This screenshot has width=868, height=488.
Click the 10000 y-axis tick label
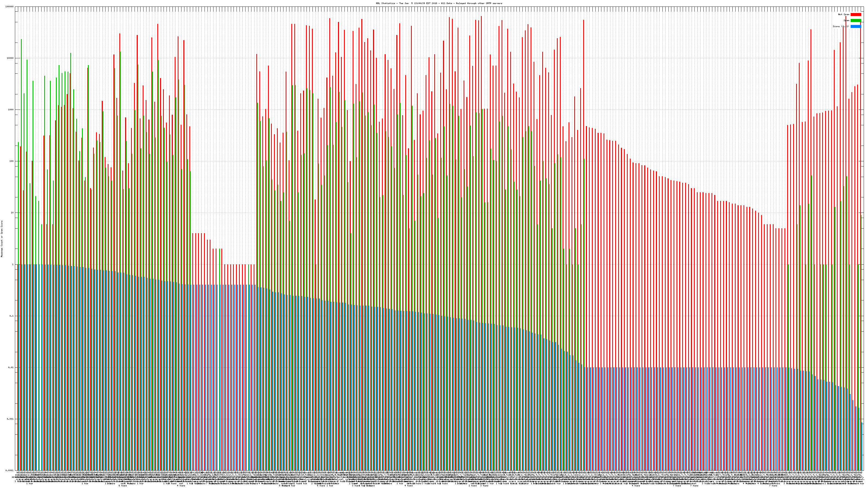pyautogui.click(x=11, y=58)
